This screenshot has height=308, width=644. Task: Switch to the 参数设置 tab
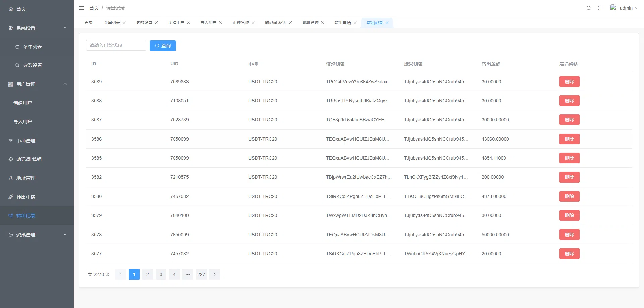click(x=144, y=23)
